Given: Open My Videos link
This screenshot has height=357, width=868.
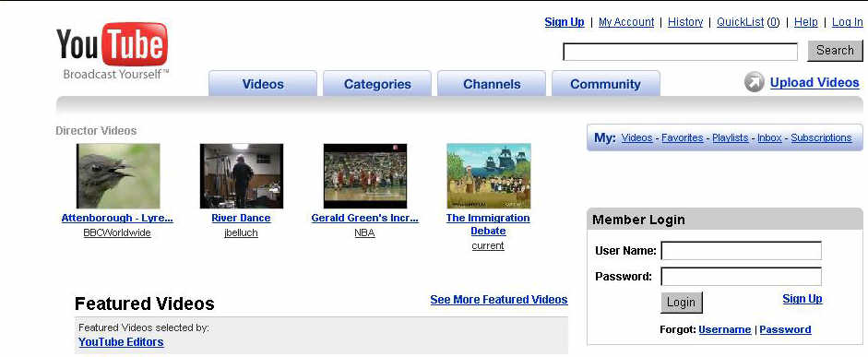Looking at the screenshot, I should point(636,137).
